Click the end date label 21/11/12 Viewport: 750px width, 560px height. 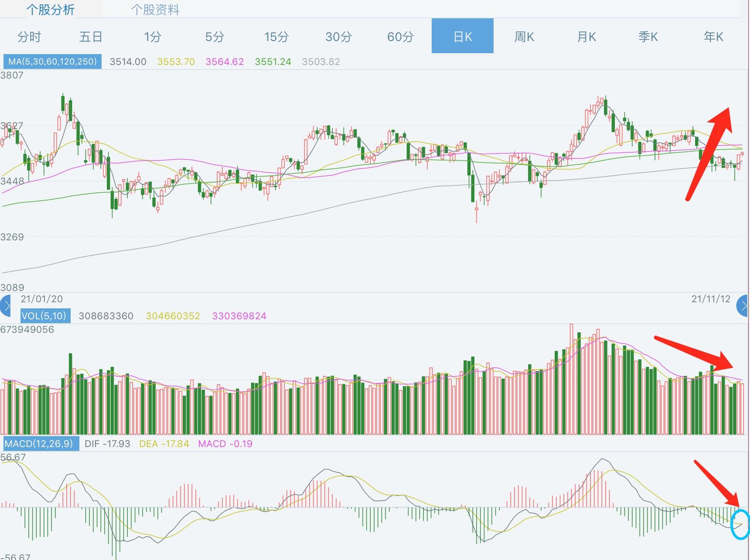711,299
